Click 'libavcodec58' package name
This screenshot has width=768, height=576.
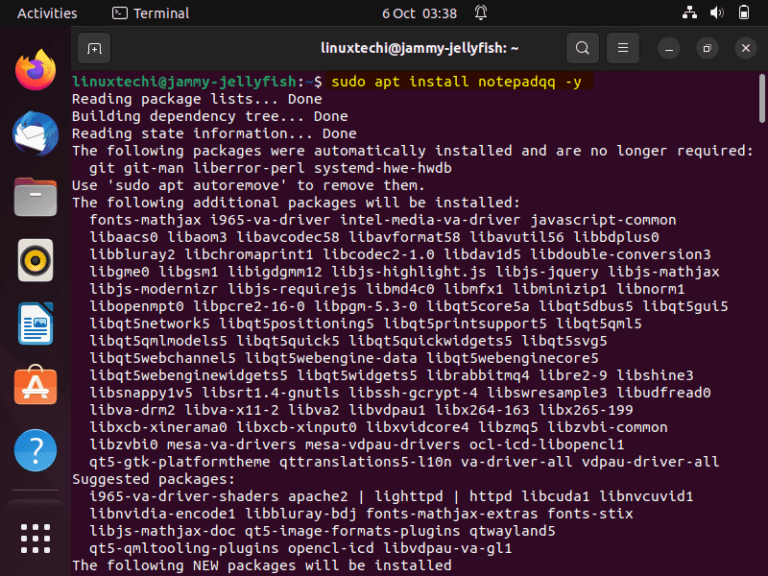[x=288, y=237]
